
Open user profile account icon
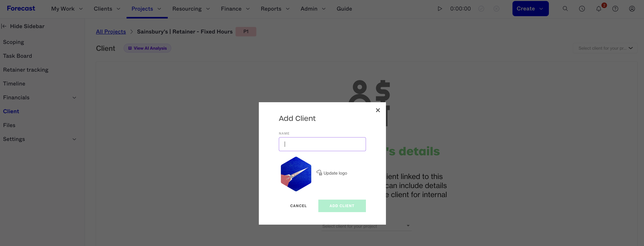click(632, 9)
